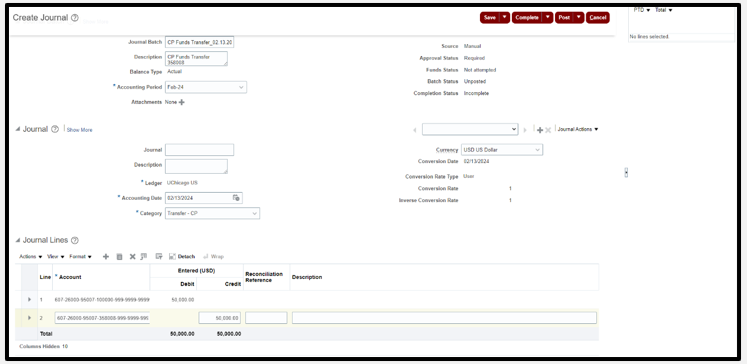Click the line 2 Reconciliation Reference field
Viewport: 747px width, 364px height.
pos(266,318)
